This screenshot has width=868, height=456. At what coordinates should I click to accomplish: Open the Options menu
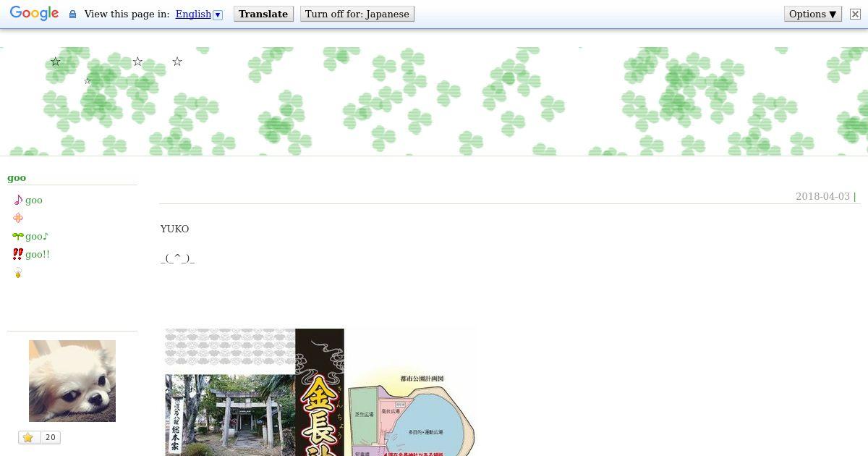[x=813, y=14]
